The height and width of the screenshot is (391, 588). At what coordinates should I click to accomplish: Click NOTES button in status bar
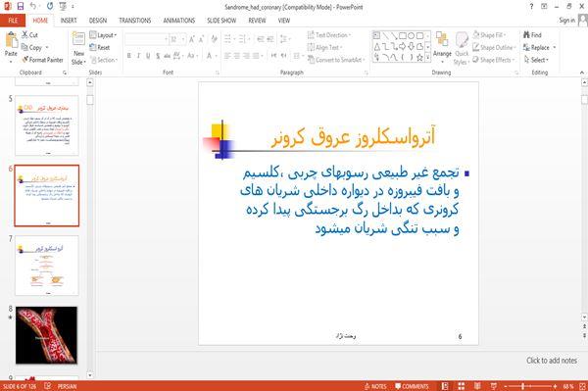pos(375,386)
